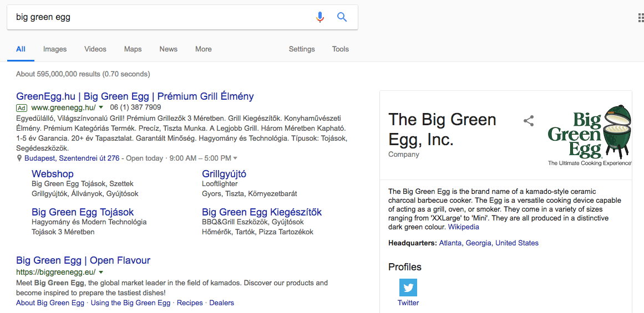Switch to the Videos tab
The height and width of the screenshot is (313, 644).
[95, 49]
